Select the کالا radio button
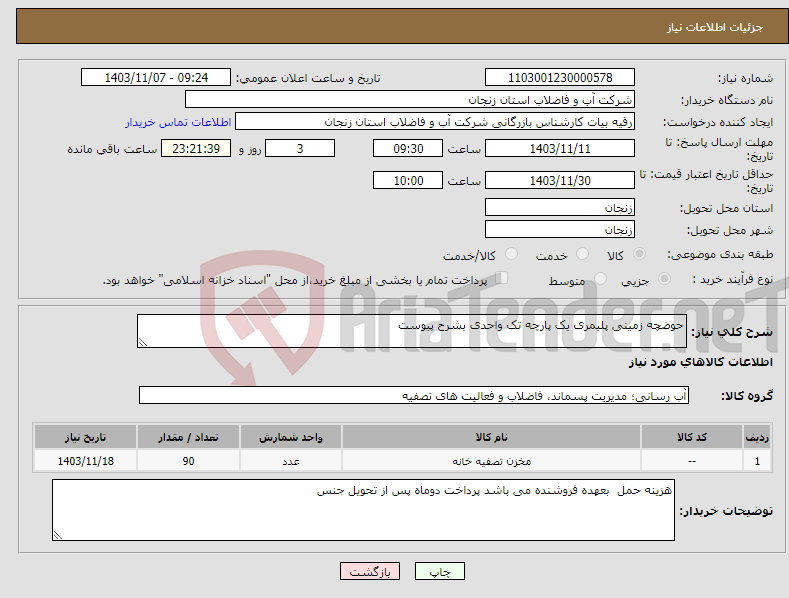Screen dimensions: 789x598 (639, 254)
